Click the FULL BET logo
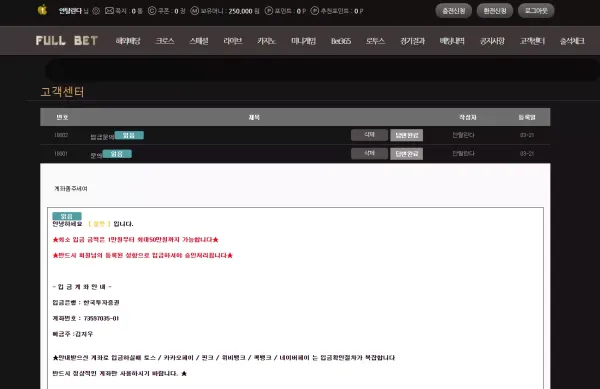Viewport: 600px width, 389px height. 67,41
